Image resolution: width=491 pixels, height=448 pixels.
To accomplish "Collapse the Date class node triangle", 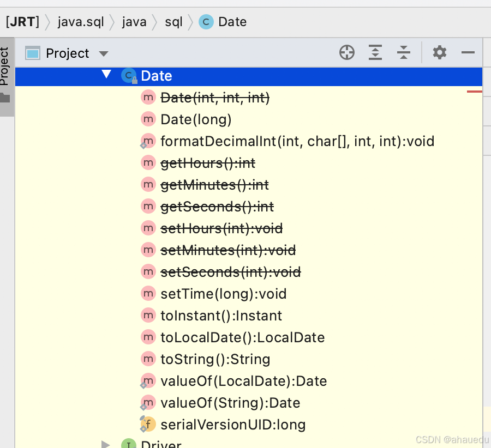I will pyautogui.click(x=106, y=75).
